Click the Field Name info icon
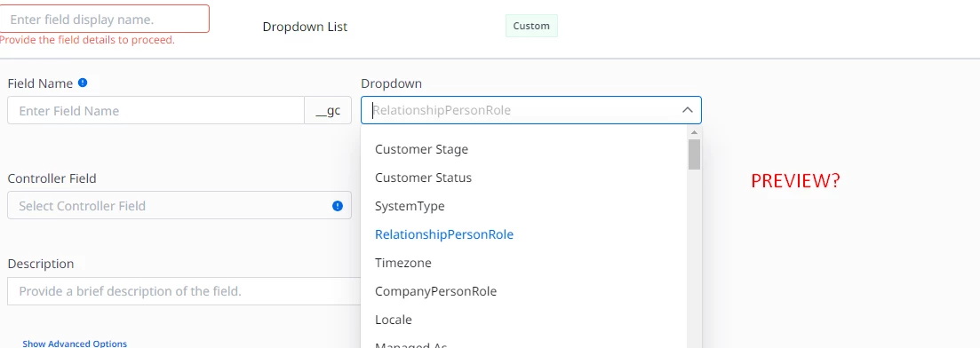 83,83
